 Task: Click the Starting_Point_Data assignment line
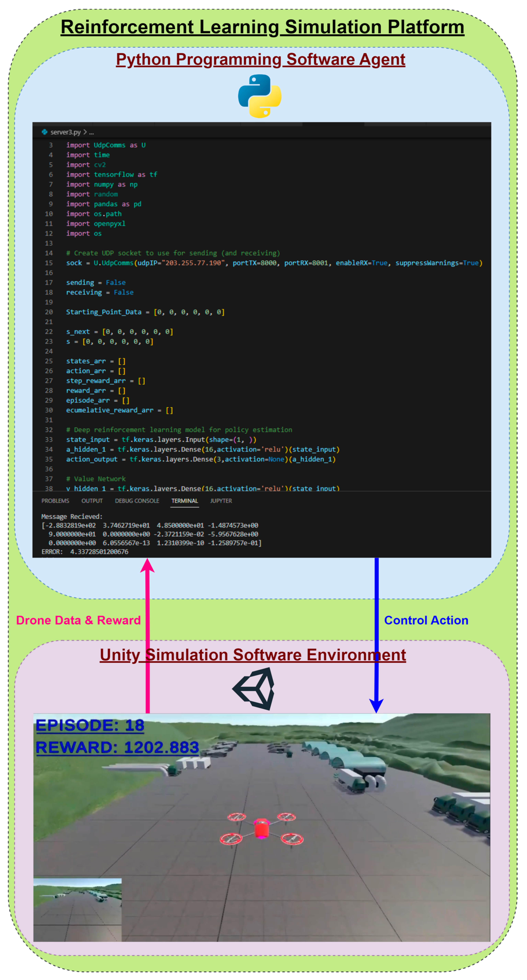pos(145,312)
